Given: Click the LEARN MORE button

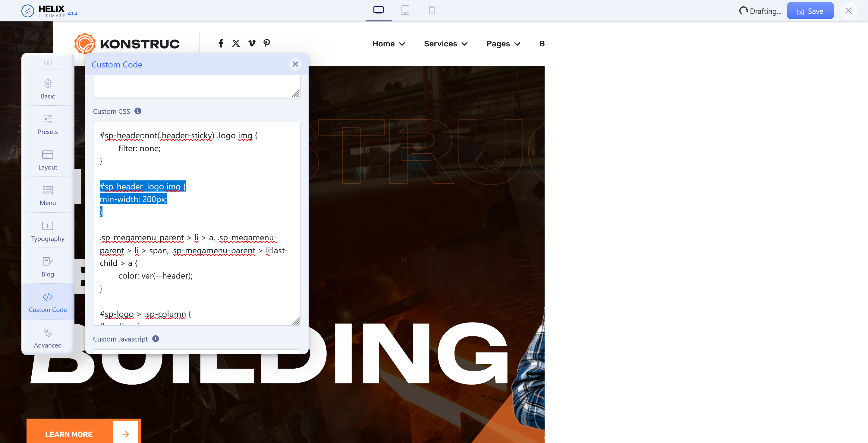Looking at the screenshot, I should pos(69,434).
